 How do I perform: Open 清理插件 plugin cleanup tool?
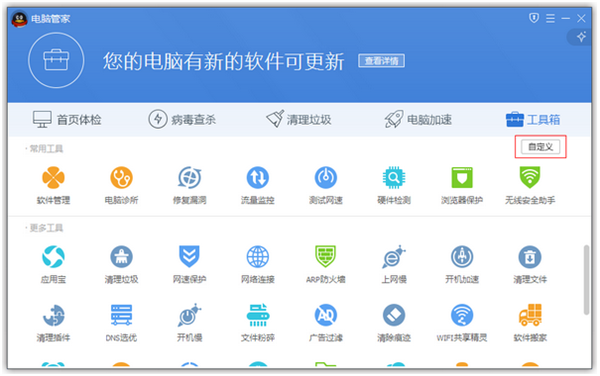tap(53, 323)
